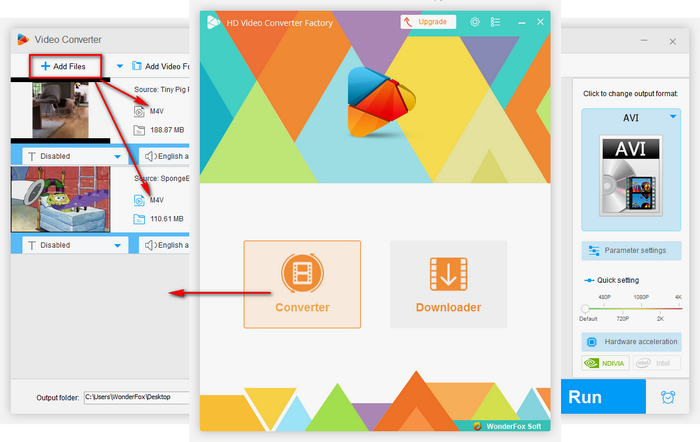Close the HD Video Converter Factory window
The height and width of the screenshot is (442, 700).
540,22
